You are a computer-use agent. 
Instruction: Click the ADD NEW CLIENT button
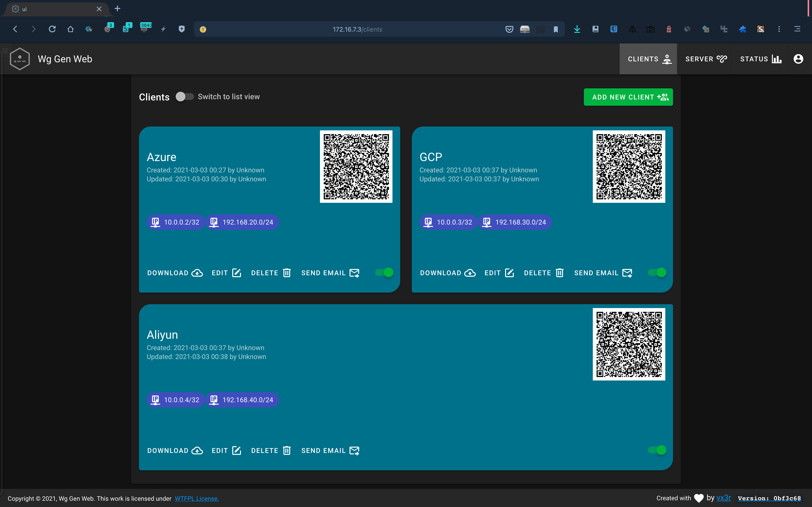628,97
